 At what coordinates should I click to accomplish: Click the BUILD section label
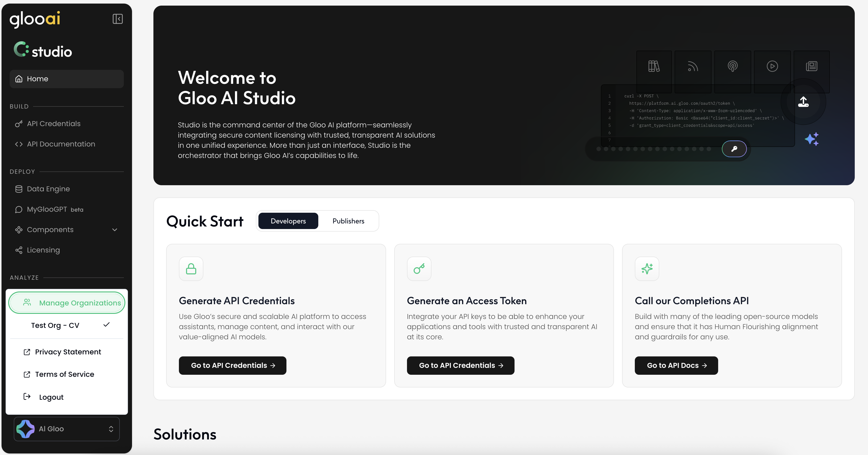pyautogui.click(x=19, y=106)
